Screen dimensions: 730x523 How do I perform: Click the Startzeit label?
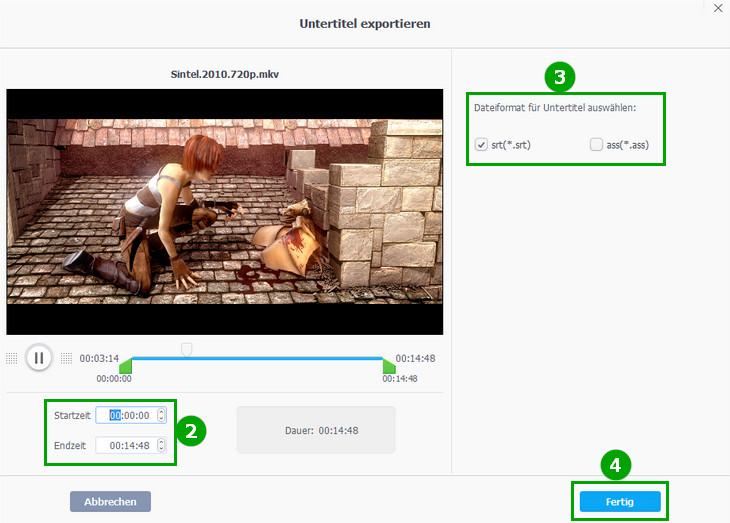[x=72, y=415]
